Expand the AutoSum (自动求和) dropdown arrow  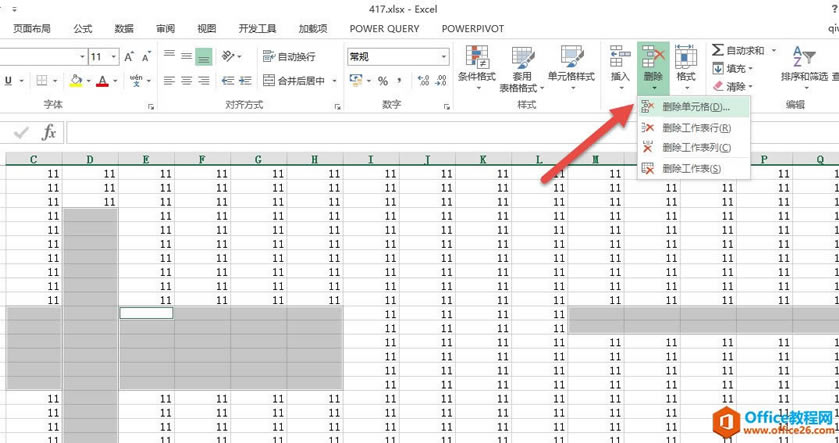click(x=771, y=50)
